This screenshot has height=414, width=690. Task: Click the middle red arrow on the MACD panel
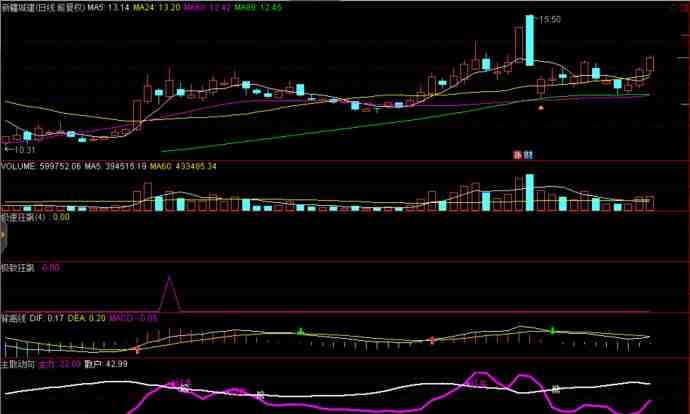433,340
